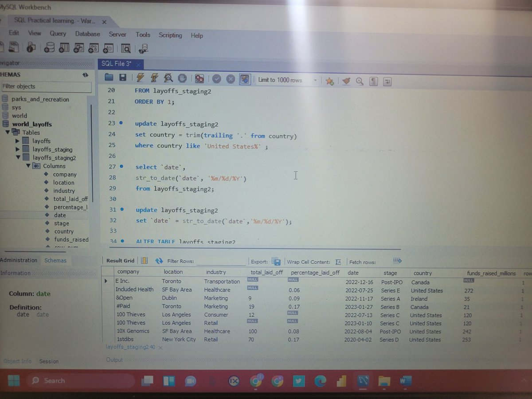Viewport: 532px width, 399px height.
Task: Switch to the Session tab
Action: pos(49,361)
